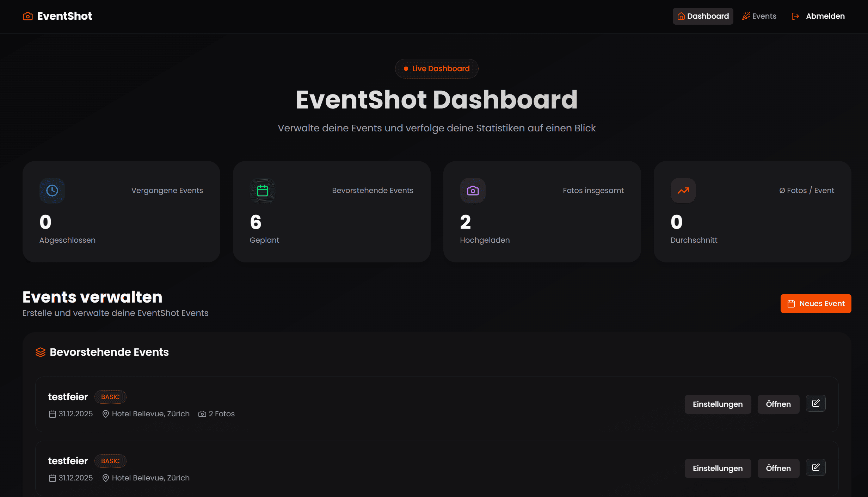The image size is (868, 497).
Task: Log out by clicking Abmelden
Action: [825, 16]
